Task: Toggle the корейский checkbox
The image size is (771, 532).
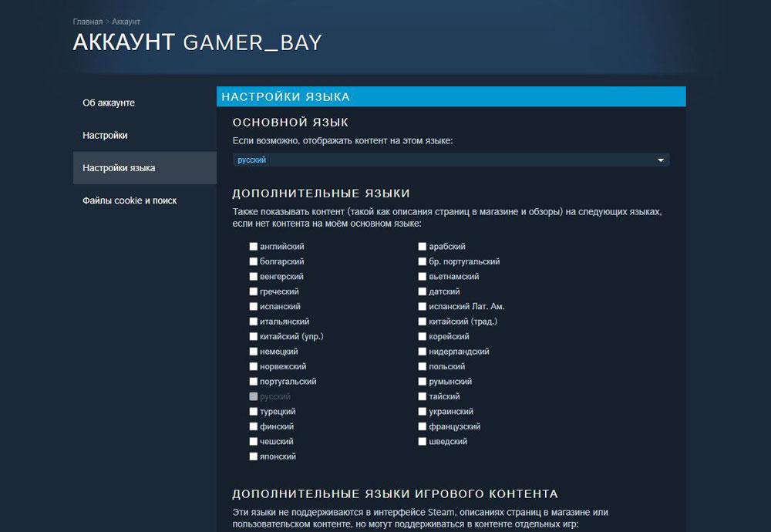Action: (x=423, y=337)
